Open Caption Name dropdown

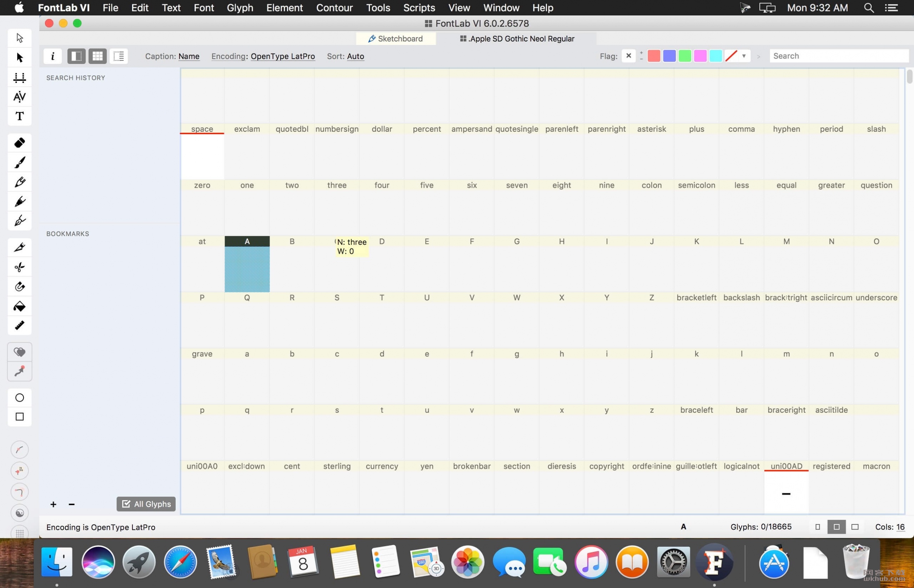189,56
